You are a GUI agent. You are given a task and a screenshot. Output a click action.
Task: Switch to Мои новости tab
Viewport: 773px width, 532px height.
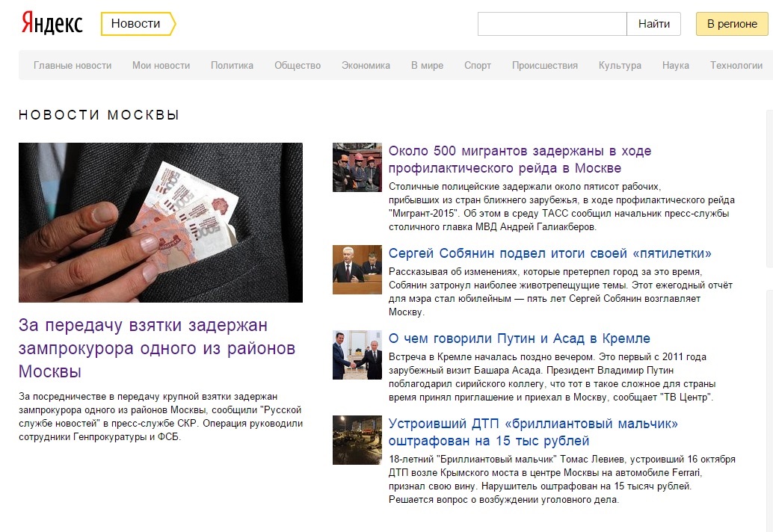click(161, 65)
